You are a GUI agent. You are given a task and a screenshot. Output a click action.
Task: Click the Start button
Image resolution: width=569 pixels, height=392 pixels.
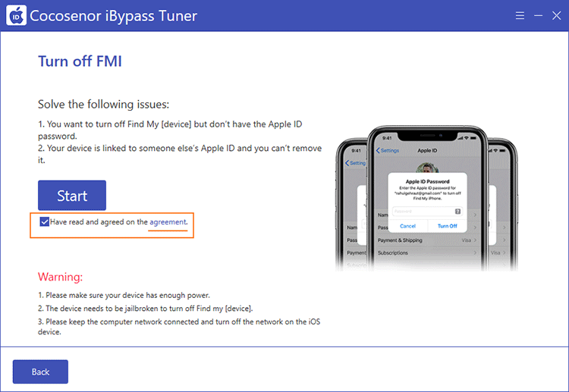tap(72, 196)
